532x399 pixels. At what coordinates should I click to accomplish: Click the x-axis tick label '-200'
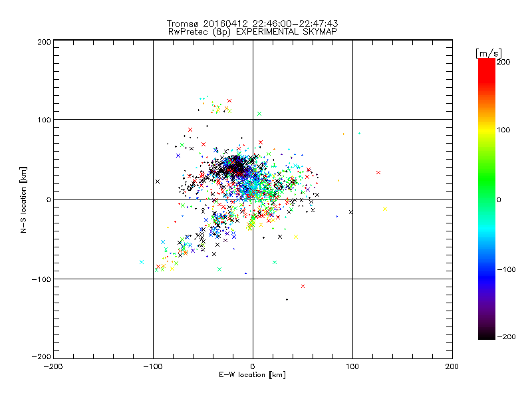[53, 367]
